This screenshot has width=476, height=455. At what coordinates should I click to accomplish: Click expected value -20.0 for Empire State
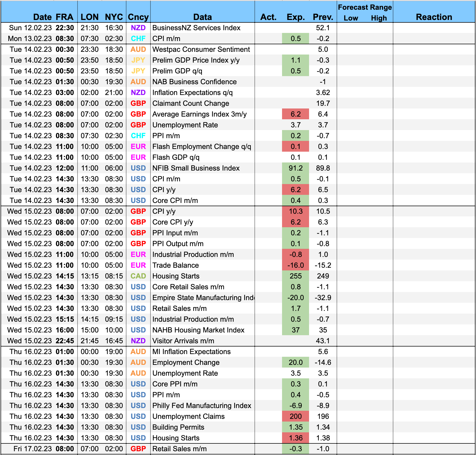click(x=296, y=298)
